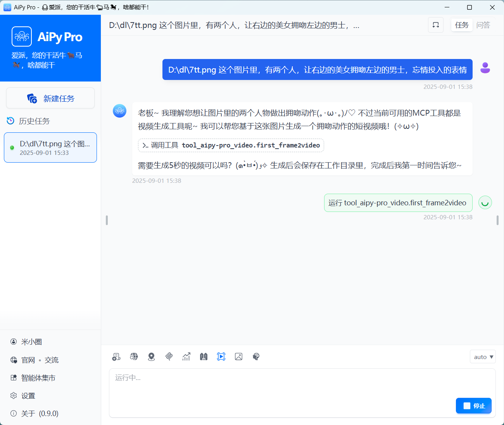Toggle off the blue video generation tool
Image resolution: width=504 pixels, height=425 pixels.
[221, 357]
